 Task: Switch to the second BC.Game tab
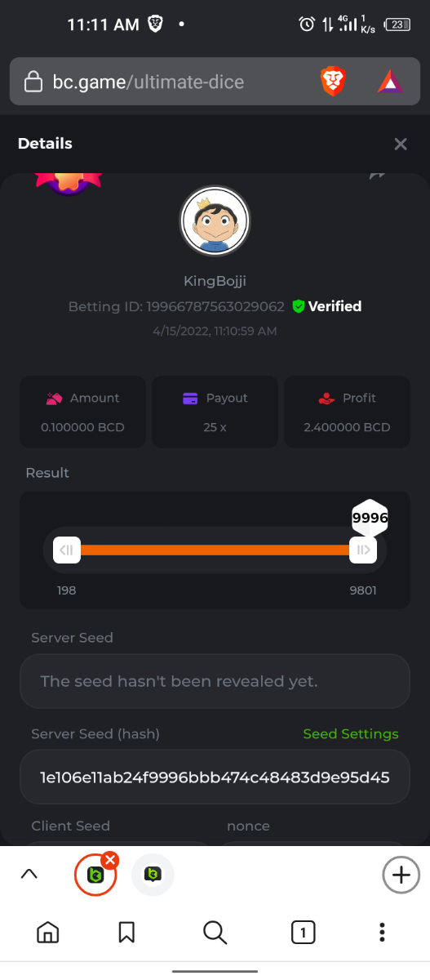tap(153, 875)
